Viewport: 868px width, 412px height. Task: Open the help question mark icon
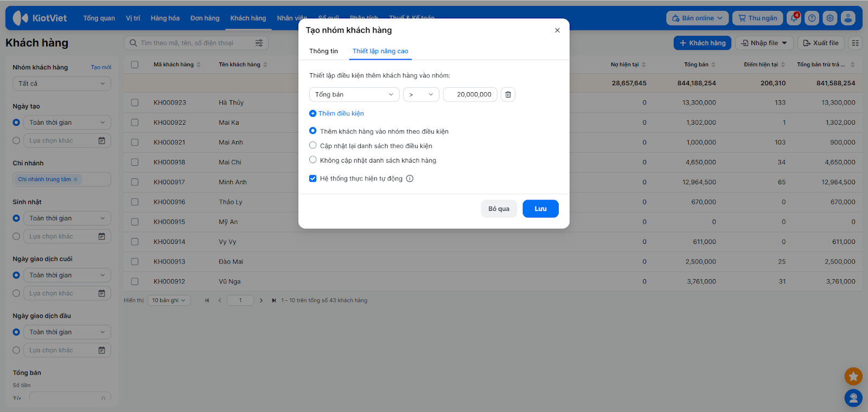pyautogui.click(x=812, y=18)
